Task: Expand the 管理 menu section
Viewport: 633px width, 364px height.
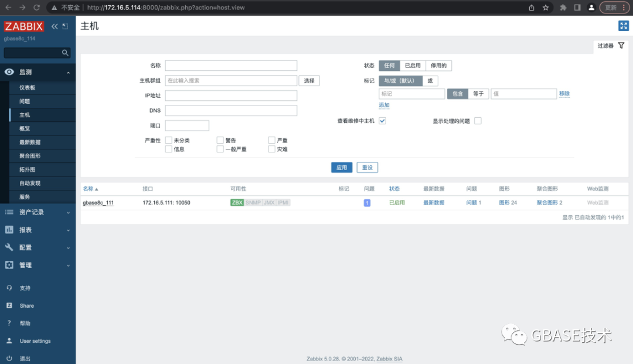Action: coord(68,266)
